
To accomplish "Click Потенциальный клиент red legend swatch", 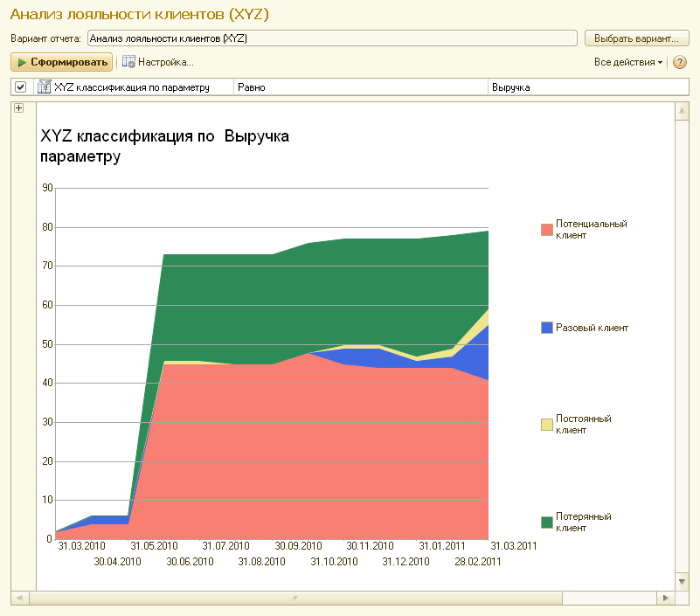I will coord(547,230).
